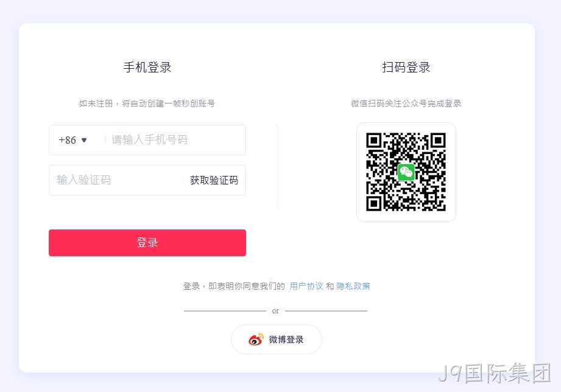The image size is (561, 392).
Task: Click the red 登录 login button
Action: pyautogui.click(x=147, y=243)
